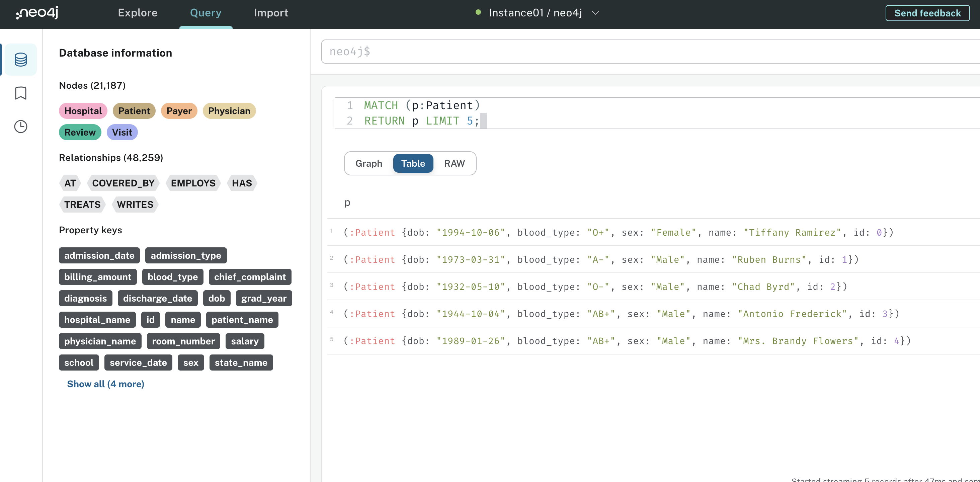This screenshot has width=980, height=482.
Task: Open the Import tab
Action: pyautogui.click(x=271, y=13)
